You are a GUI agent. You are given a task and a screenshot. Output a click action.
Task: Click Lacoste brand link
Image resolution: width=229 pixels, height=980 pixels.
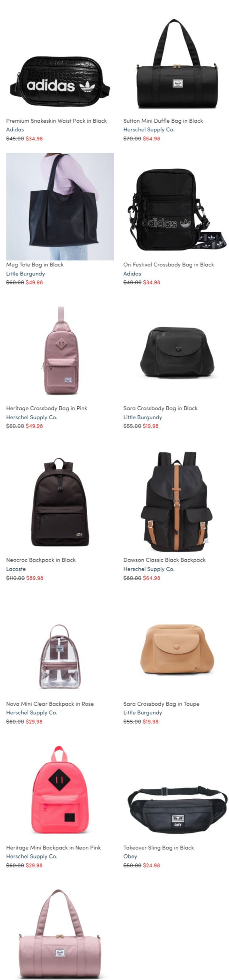click(16, 569)
